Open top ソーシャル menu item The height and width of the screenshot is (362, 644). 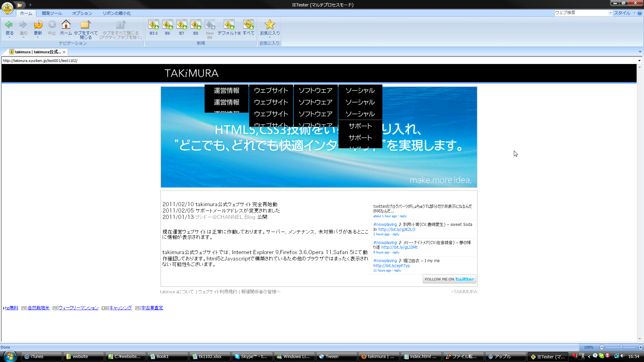(x=360, y=90)
